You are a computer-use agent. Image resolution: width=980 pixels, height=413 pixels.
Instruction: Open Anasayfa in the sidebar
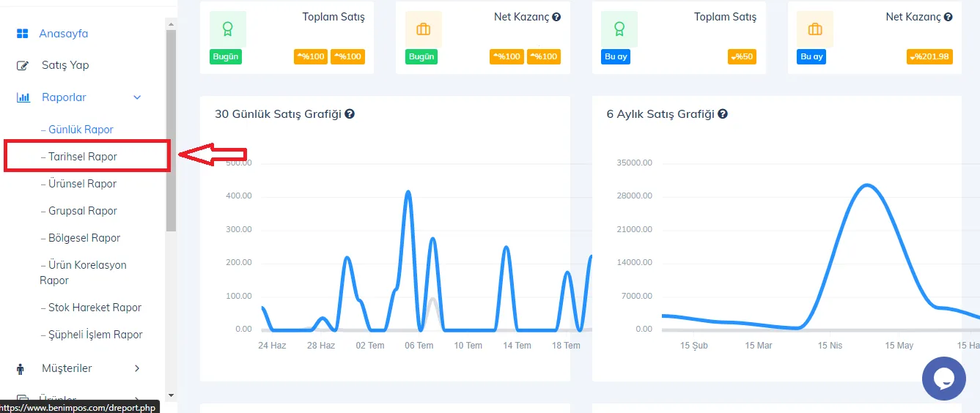(63, 34)
